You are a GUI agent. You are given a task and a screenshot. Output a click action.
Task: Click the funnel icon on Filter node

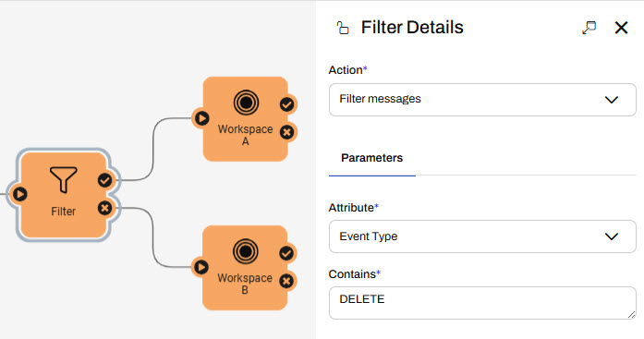point(63,179)
